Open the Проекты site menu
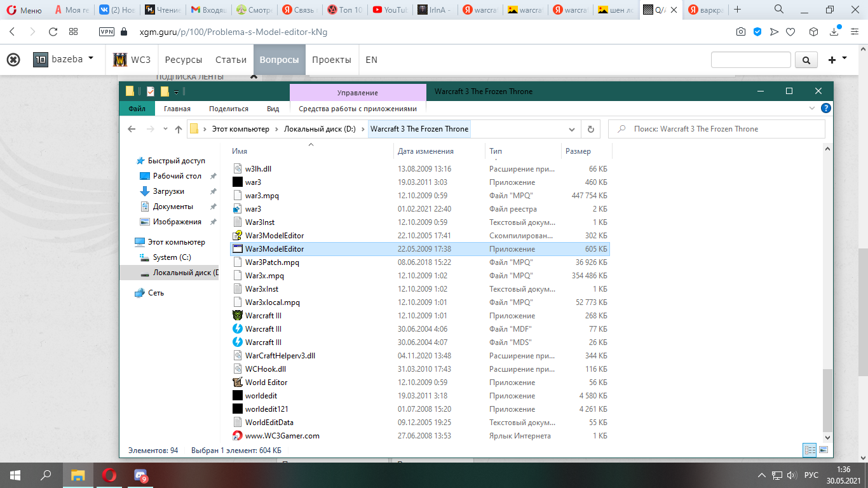 click(332, 60)
